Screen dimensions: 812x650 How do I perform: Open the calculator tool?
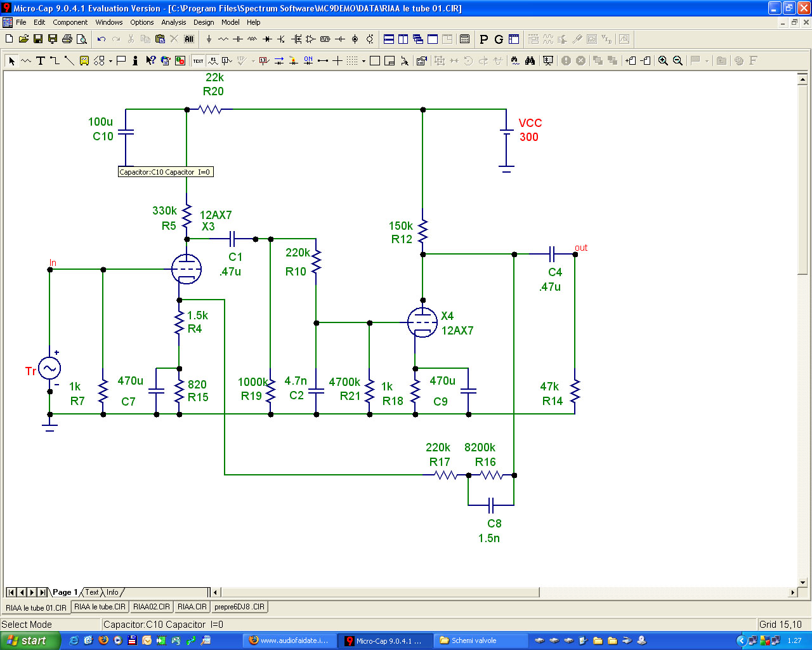pos(465,39)
